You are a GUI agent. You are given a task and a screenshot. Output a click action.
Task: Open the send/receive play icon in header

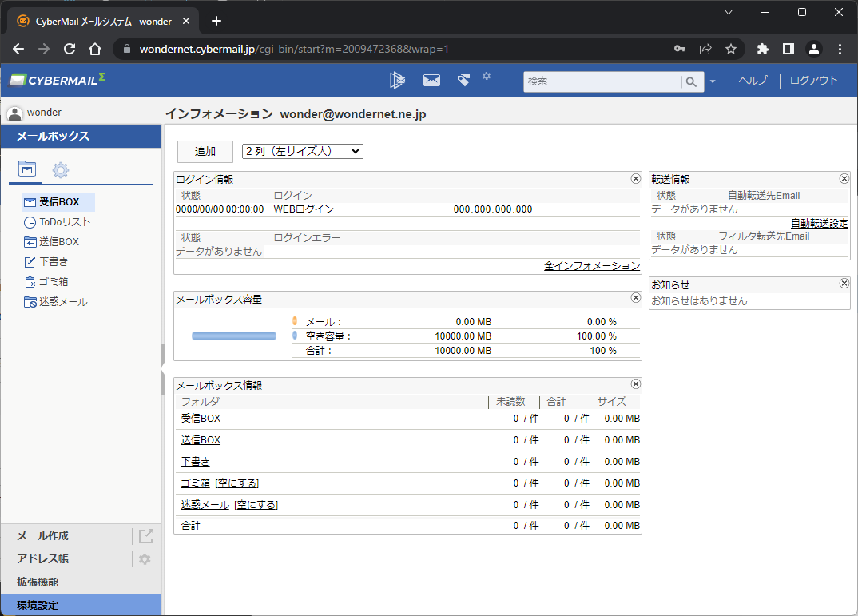397,81
